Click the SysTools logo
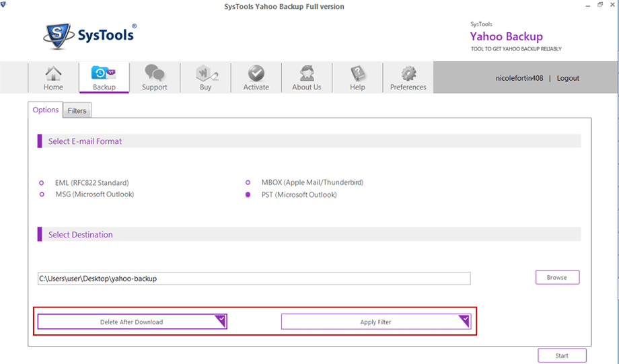 (x=90, y=36)
